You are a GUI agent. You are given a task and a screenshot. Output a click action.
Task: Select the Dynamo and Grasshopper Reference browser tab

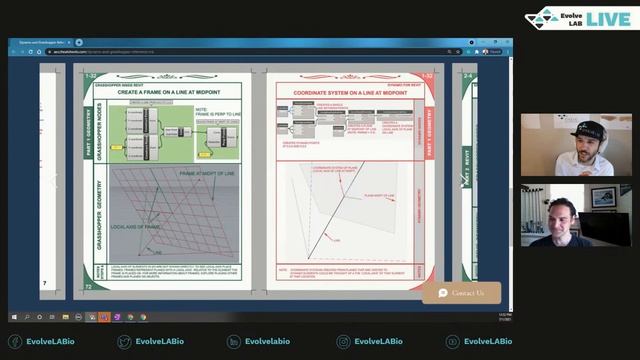coord(41,42)
